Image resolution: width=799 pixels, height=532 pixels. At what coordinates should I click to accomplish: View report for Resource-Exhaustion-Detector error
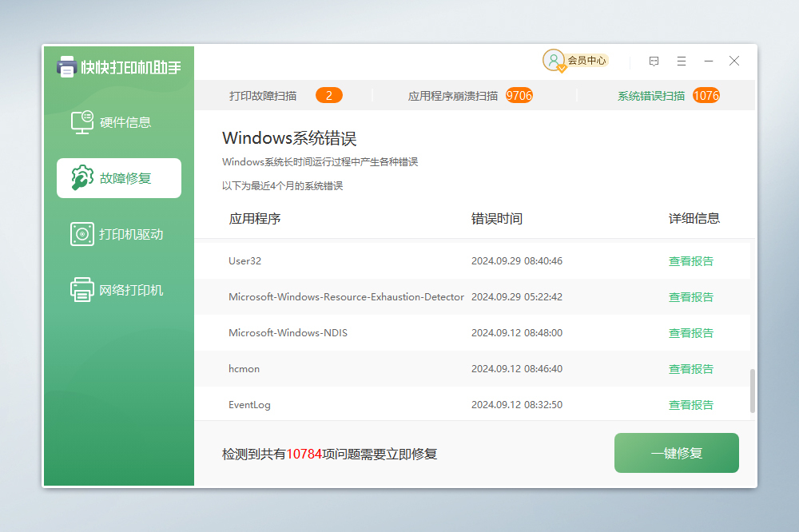point(690,297)
